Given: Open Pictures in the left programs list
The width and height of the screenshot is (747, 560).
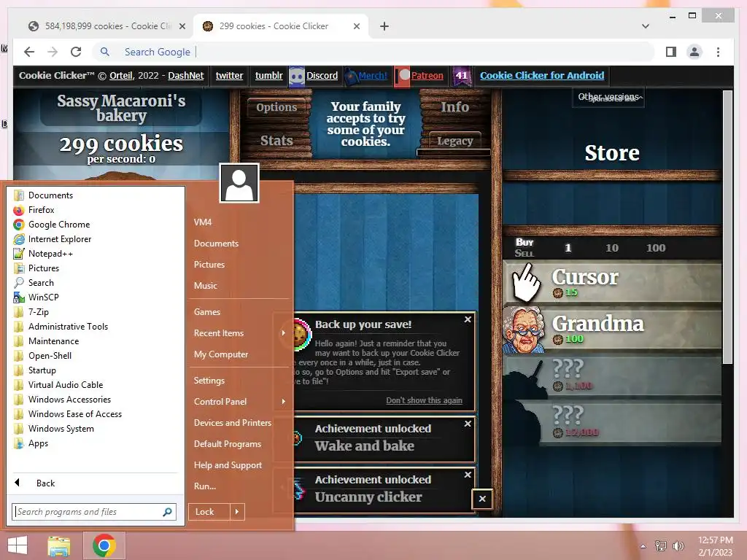Looking at the screenshot, I should pos(43,268).
